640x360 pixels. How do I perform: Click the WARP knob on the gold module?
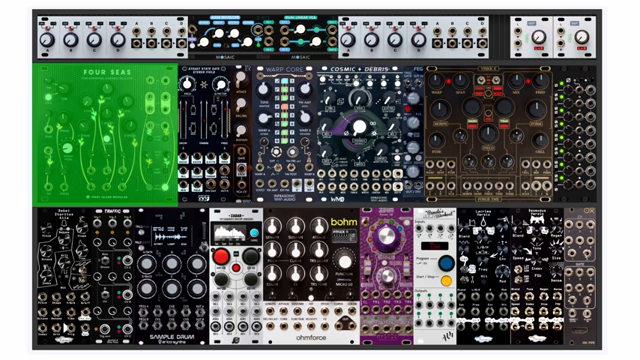436,81
